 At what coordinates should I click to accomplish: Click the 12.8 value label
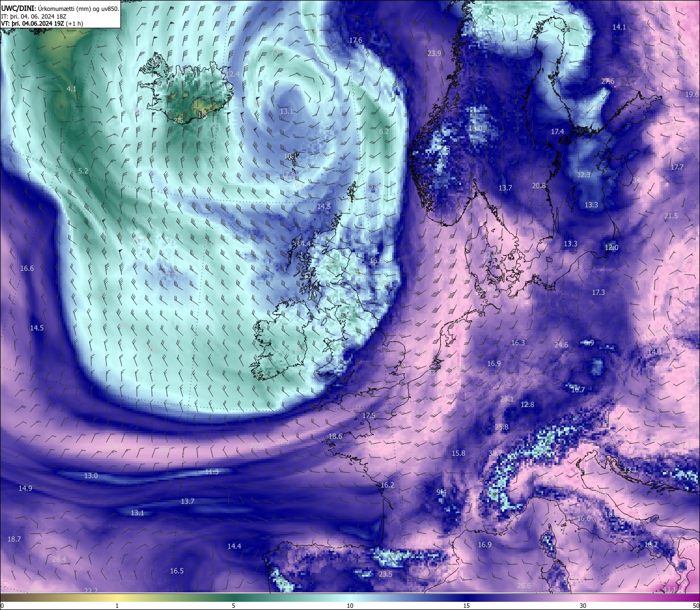coord(527,404)
